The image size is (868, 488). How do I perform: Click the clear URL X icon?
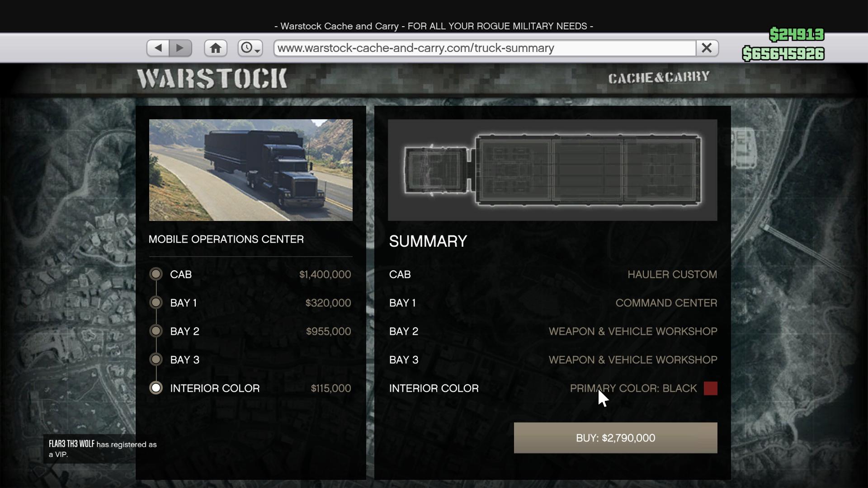707,47
